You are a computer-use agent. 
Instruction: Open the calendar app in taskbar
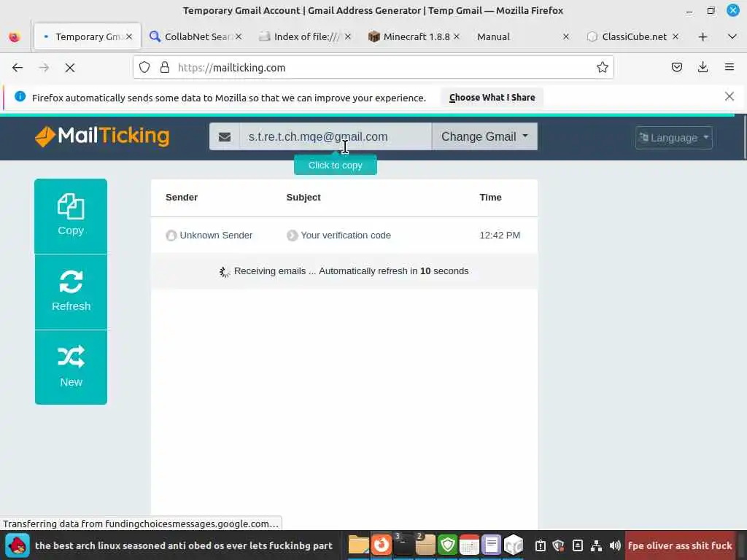pos(469,545)
